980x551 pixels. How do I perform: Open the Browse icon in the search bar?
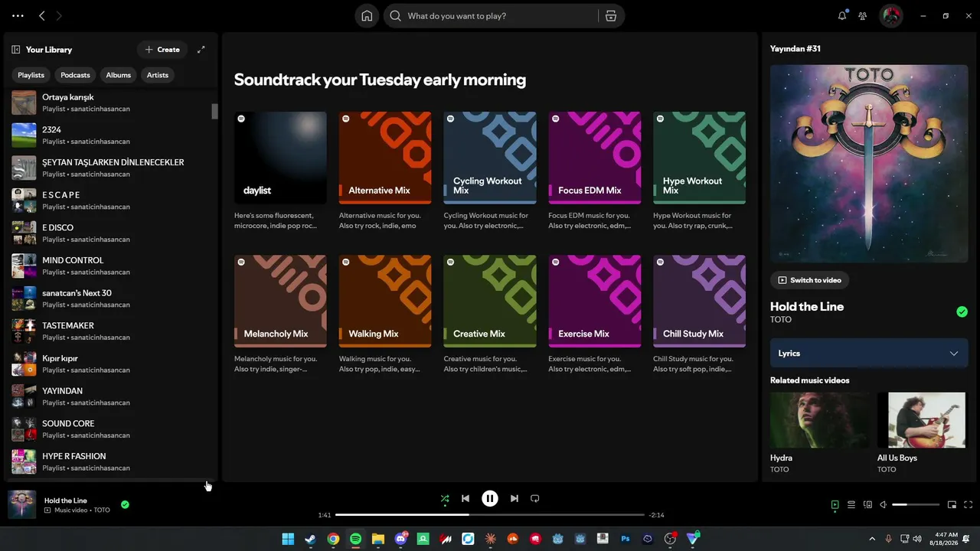pyautogui.click(x=611, y=16)
